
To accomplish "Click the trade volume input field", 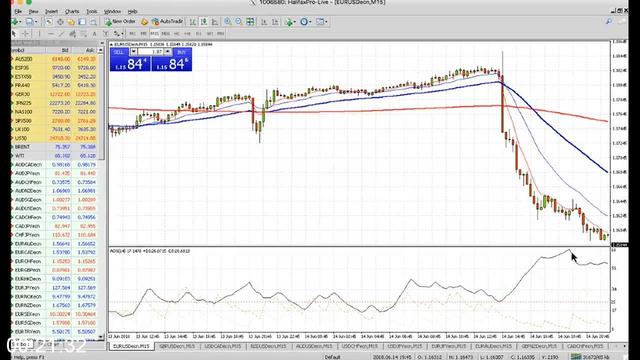I will (x=151, y=52).
